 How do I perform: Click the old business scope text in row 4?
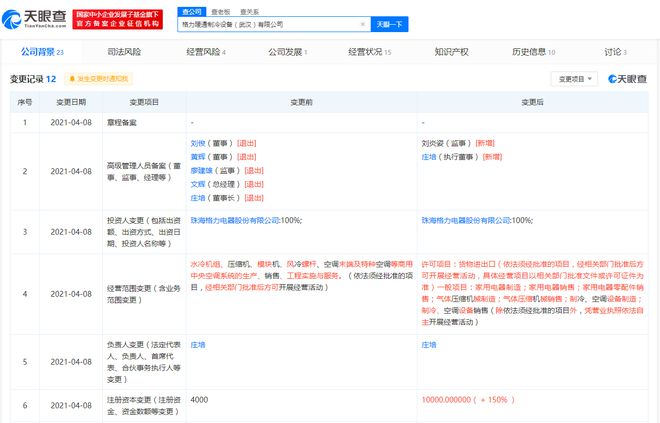(x=301, y=276)
